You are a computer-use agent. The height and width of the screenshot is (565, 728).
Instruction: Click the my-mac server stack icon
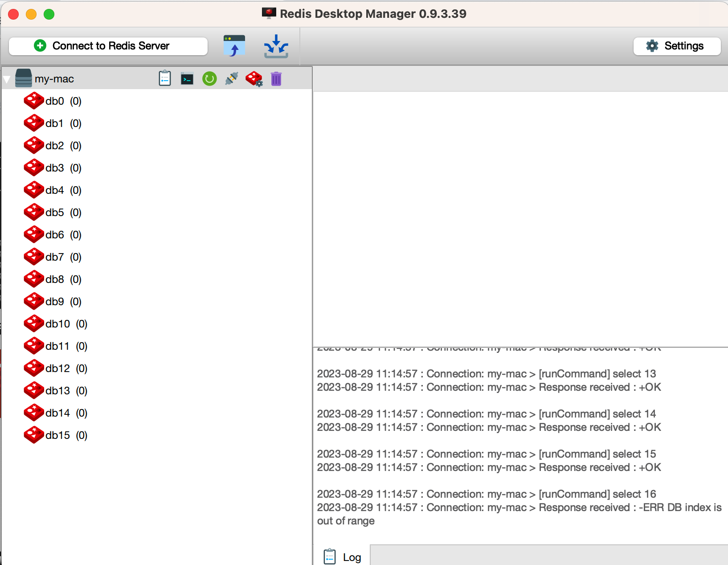pyautogui.click(x=23, y=78)
